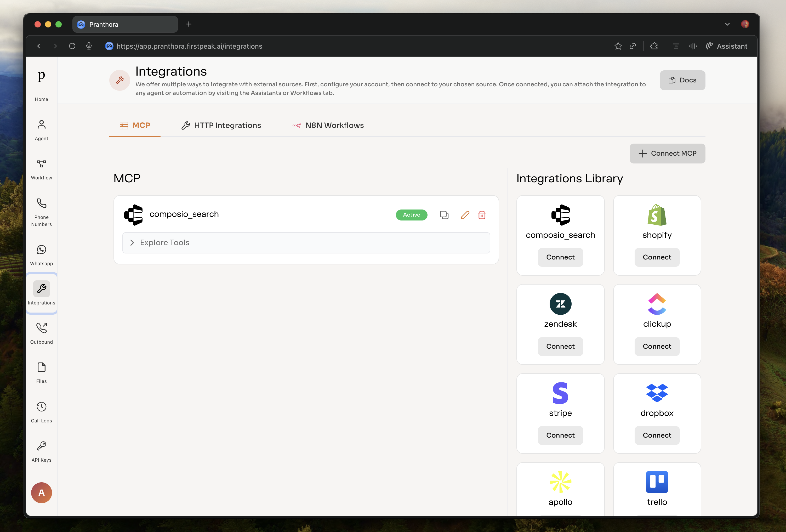Delete the composio_search MCP integration
Viewport: 786px width, 532px height.
(x=482, y=215)
